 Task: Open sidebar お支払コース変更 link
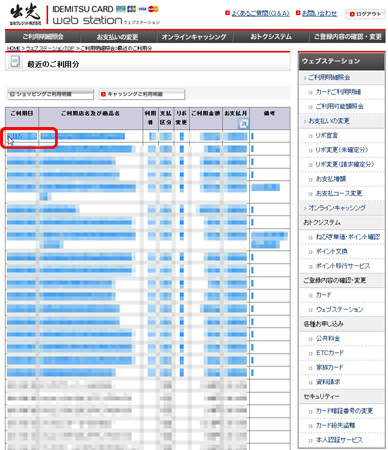(339, 193)
